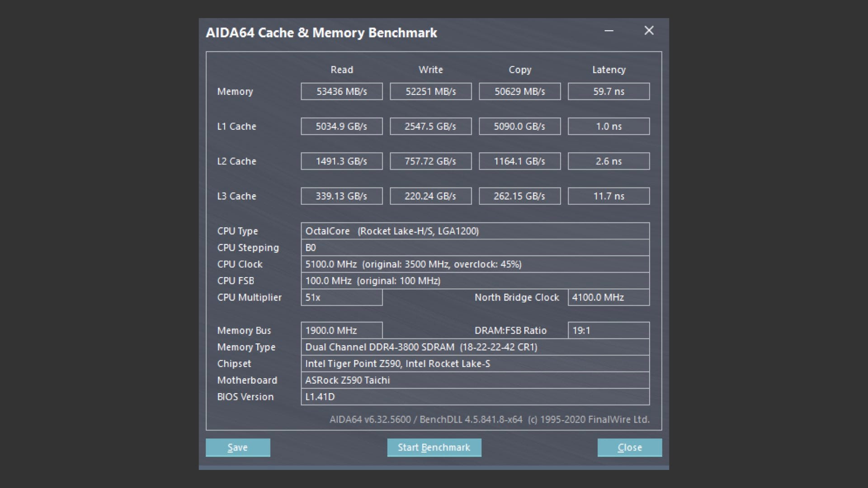Click L3 Cache Copy 262.15 GB/s
The width and height of the screenshot is (868, 488).
pyautogui.click(x=520, y=196)
